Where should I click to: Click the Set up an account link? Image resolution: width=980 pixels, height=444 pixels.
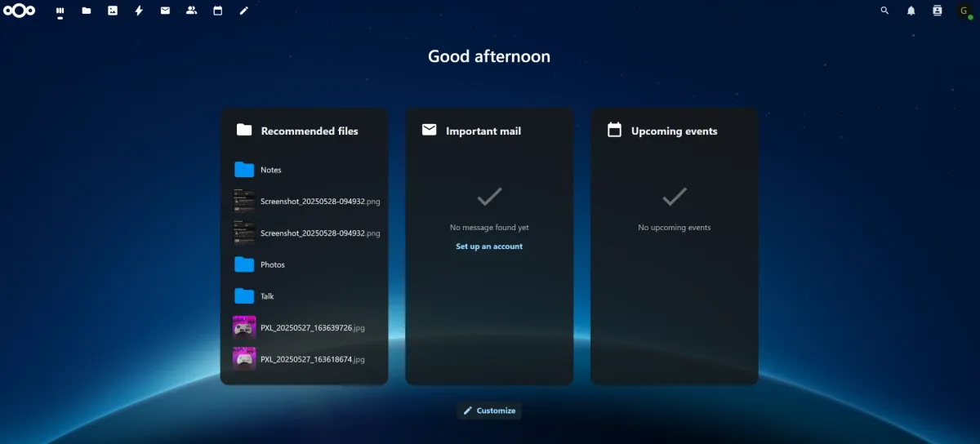pyautogui.click(x=489, y=246)
